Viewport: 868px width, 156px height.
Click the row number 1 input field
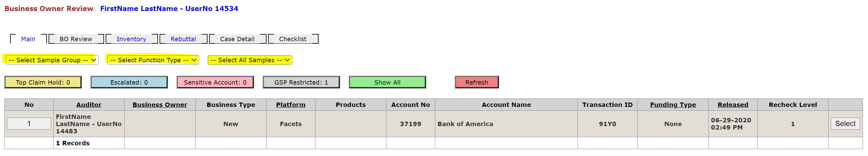[29, 124]
